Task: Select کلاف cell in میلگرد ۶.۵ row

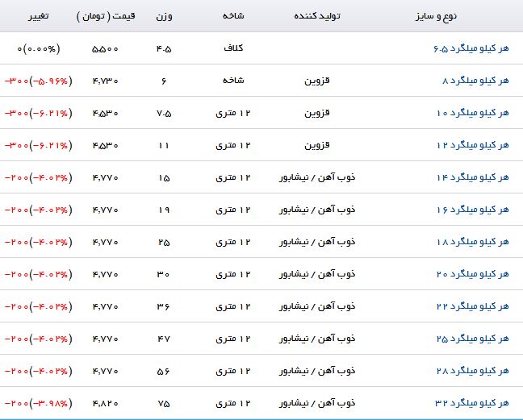Action: 233,48
